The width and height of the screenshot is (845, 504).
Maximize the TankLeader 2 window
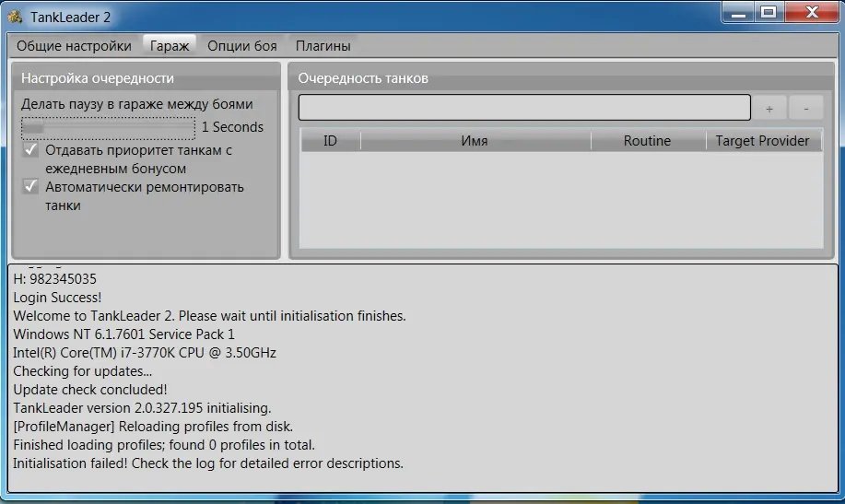pyautogui.click(x=767, y=11)
